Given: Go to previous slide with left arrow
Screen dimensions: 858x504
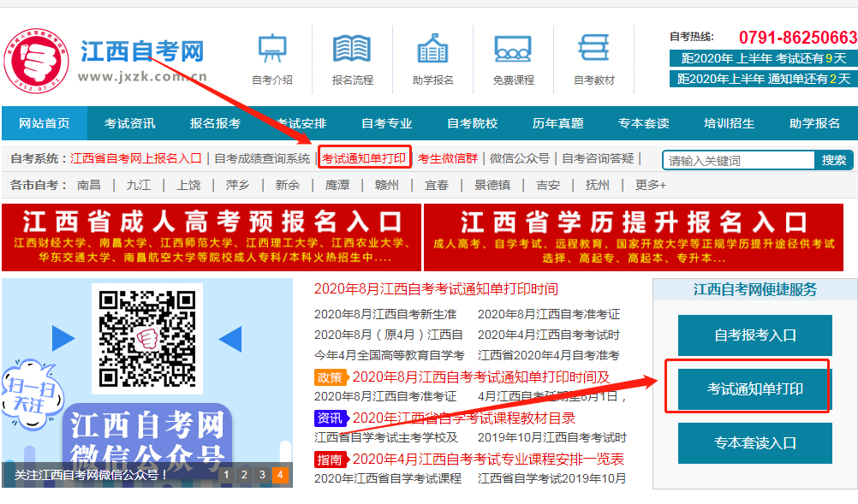Looking at the screenshot, I should click(63, 339).
